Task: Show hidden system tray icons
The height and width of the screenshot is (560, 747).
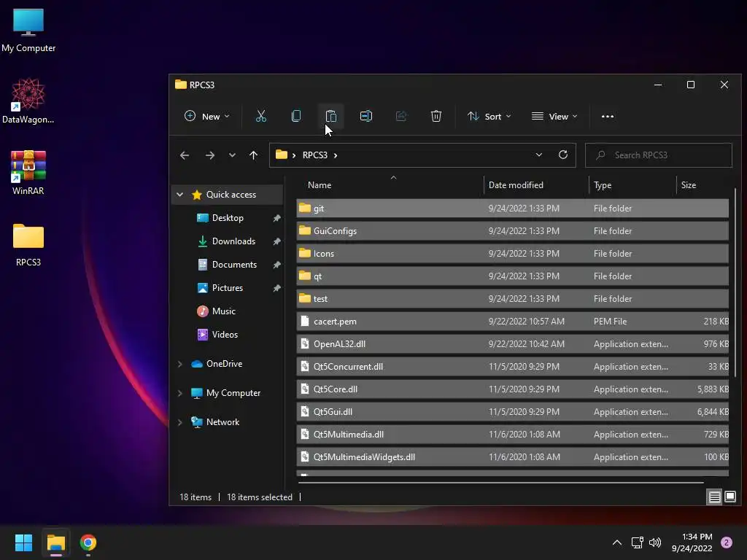Action: point(617,542)
